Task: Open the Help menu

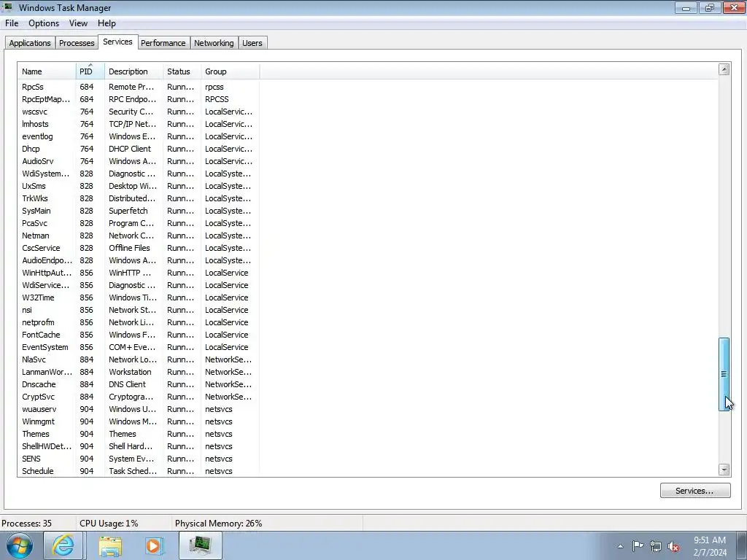Action: tap(107, 23)
